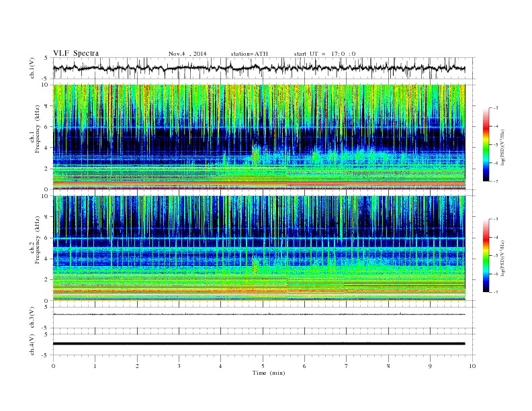This screenshot has height=411, width=532.
Task: Select the "ch.1(V)" axis label
Action: [x=32, y=68]
